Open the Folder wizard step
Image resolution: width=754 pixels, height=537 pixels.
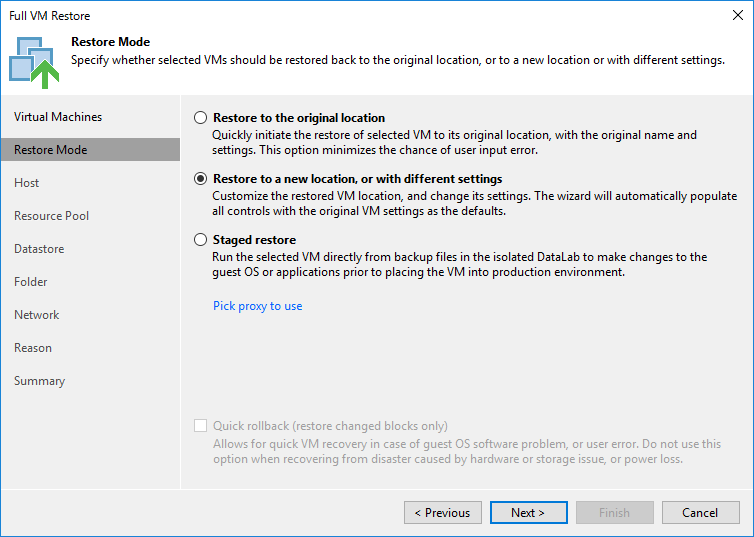pos(31,282)
